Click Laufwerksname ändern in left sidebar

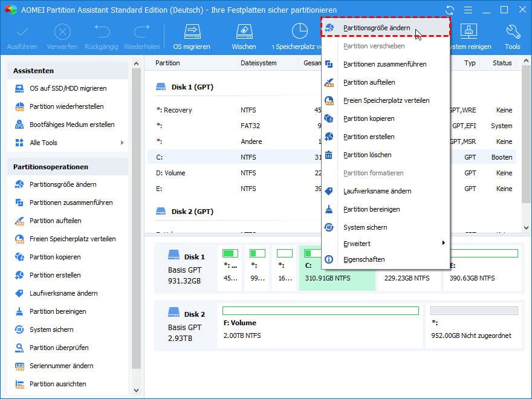pos(63,293)
